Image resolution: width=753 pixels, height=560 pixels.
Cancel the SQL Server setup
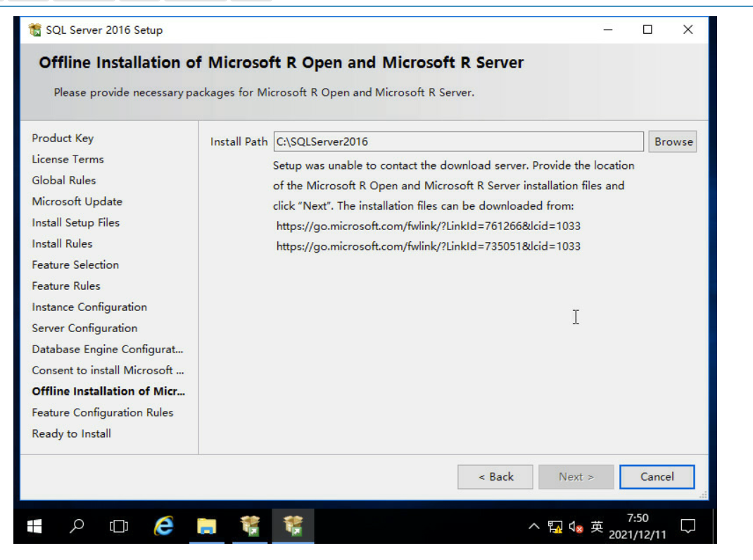point(657,477)
